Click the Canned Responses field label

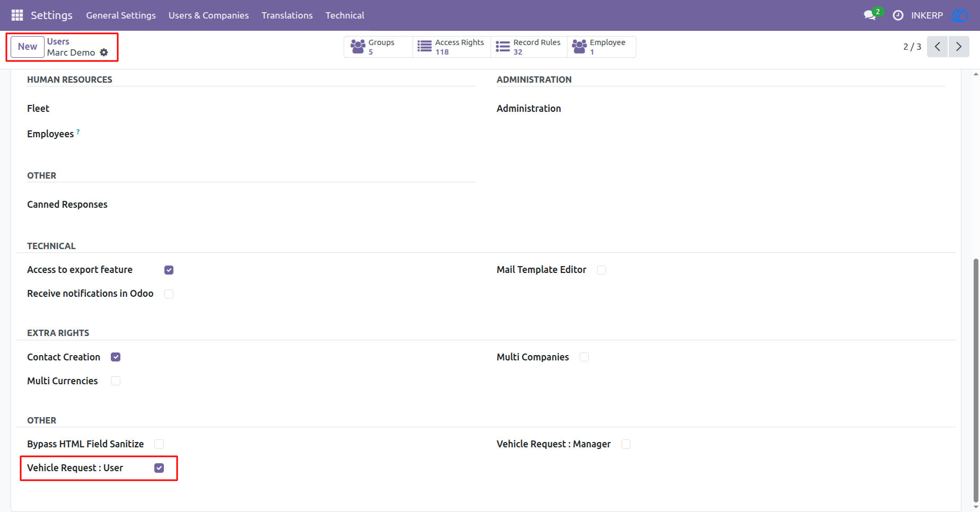[x=67, y=205]
